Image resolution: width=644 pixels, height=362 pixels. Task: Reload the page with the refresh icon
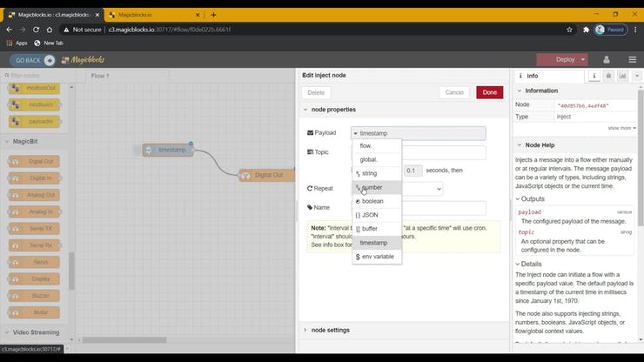(37, 30)
